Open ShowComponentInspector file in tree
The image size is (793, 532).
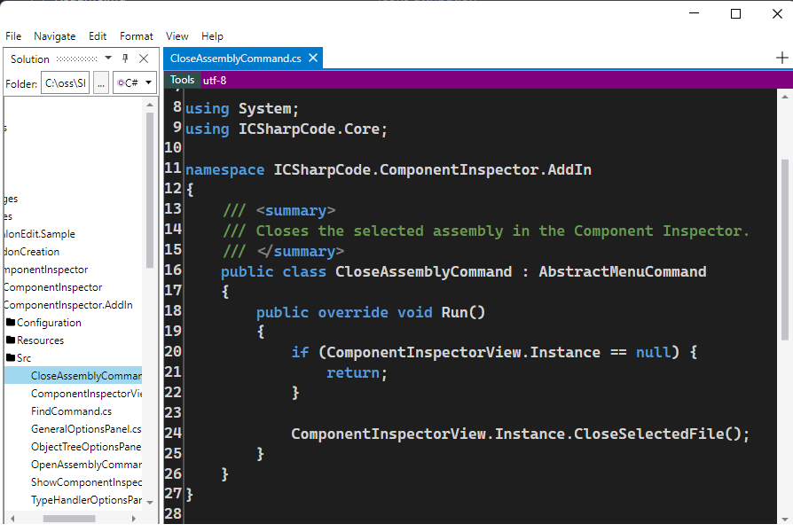86,482
